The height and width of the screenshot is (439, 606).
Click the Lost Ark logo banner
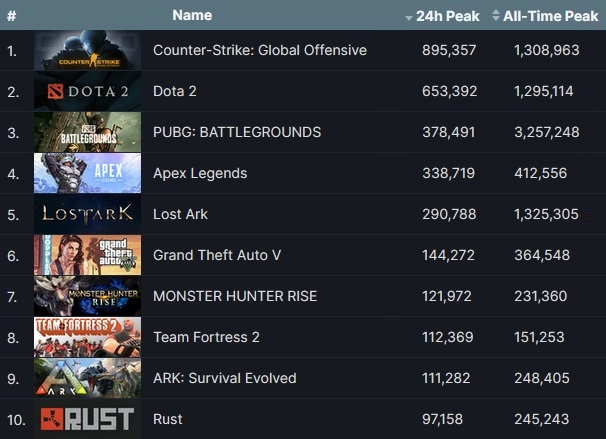[x=87, y=214]
